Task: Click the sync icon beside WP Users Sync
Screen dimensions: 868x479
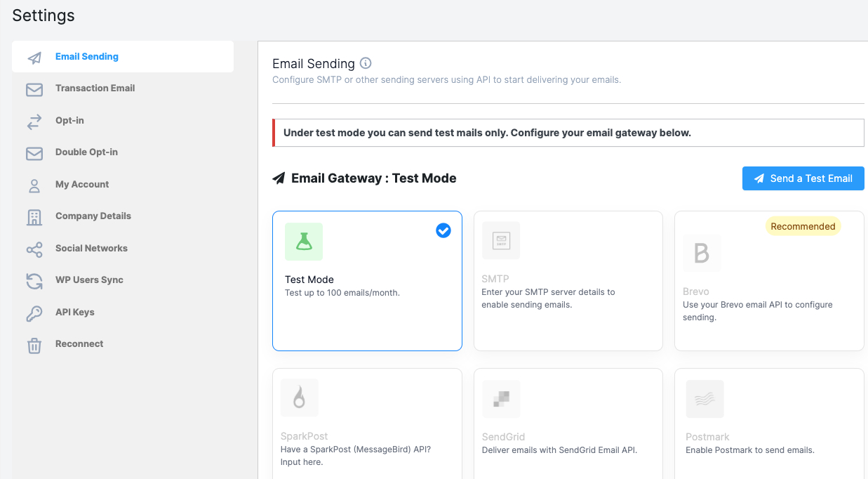Action: pos(34,281)
